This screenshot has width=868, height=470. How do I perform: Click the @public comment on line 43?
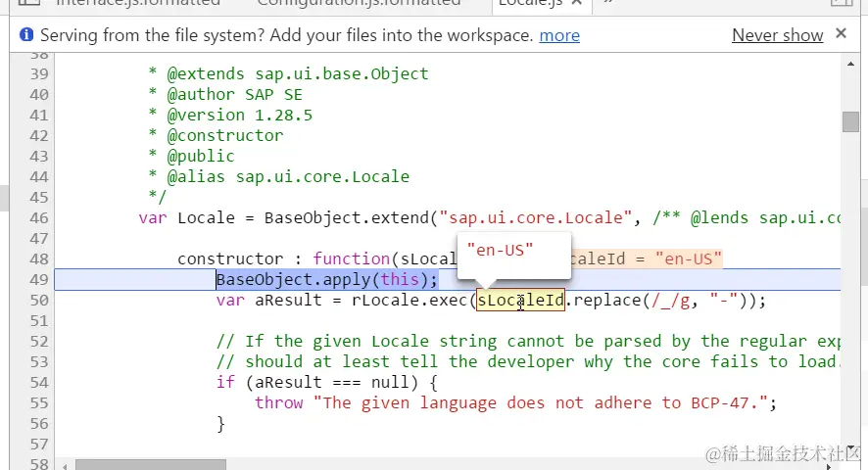pyautogui.click(x=201, y=156)
